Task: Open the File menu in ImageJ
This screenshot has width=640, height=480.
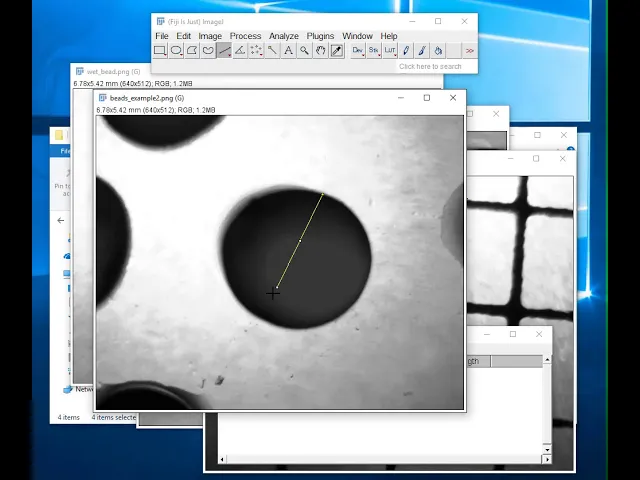Action: 162,36
